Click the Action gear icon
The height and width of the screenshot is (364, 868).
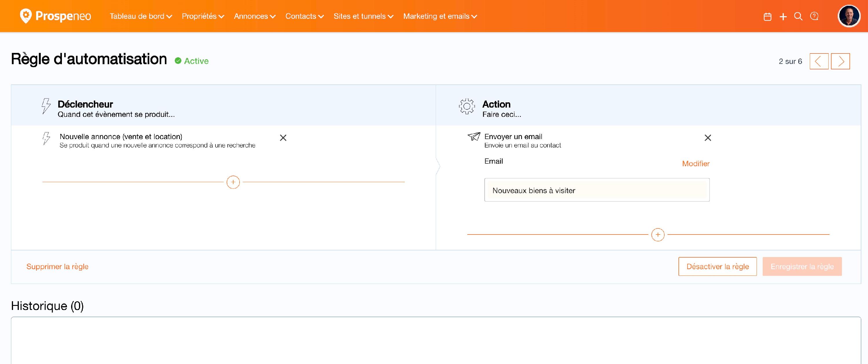[467, 106]
